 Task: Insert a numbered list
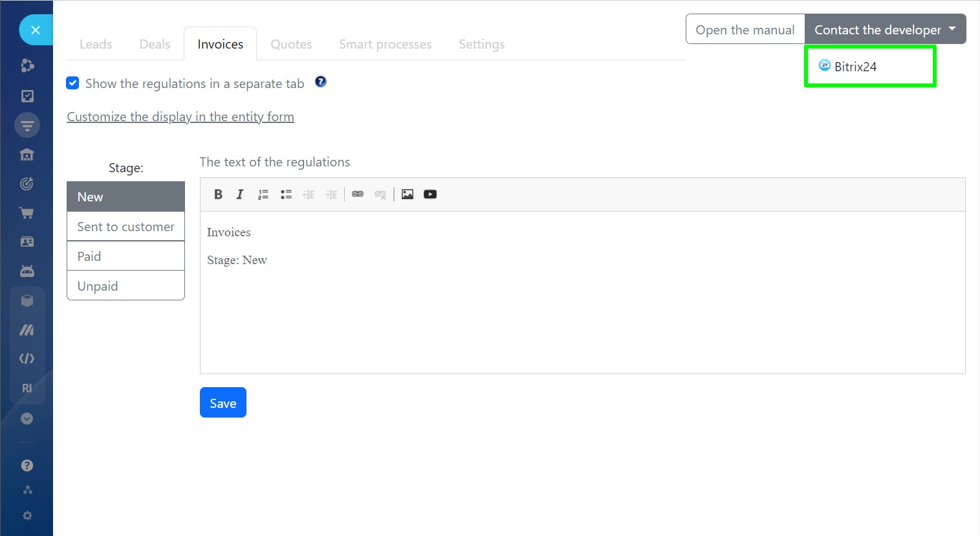(x=263, y=194)
